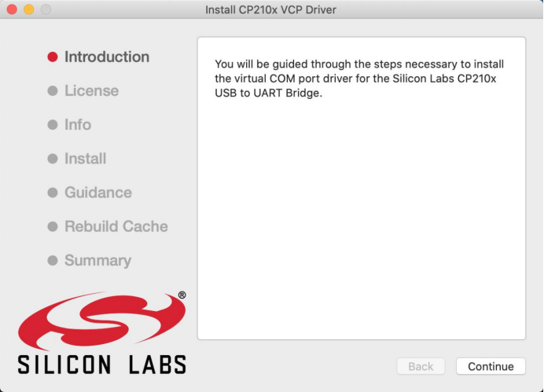544x392 pixels.
Task: Click the gray bullet beside Info
Action: [x=53, y=125]
